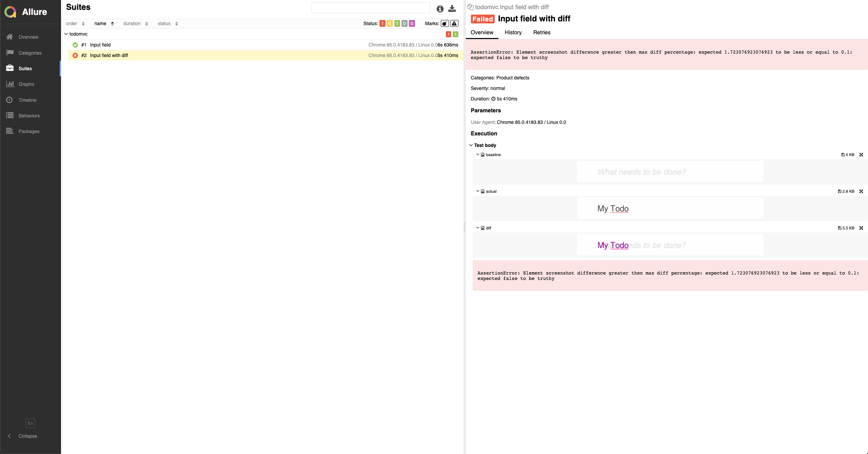
Task: Expand baseline attachment to fullscreen
Action: pyautogui.click(x=861, y=155)
